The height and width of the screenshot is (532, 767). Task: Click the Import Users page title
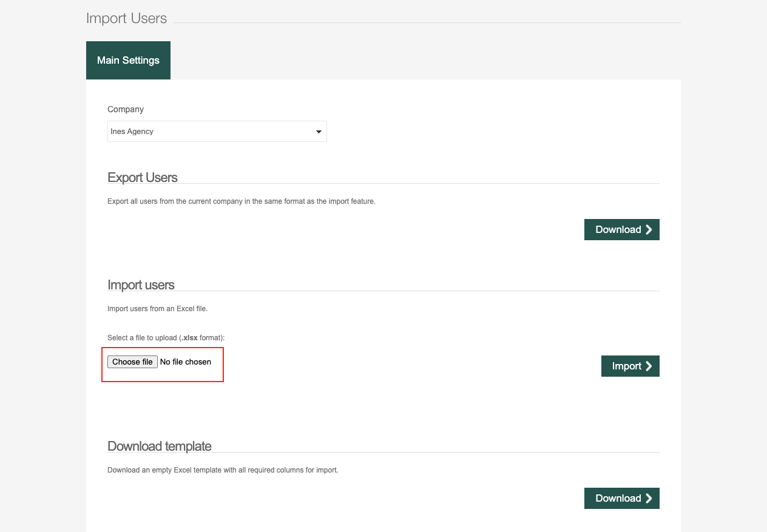(126, 18)
